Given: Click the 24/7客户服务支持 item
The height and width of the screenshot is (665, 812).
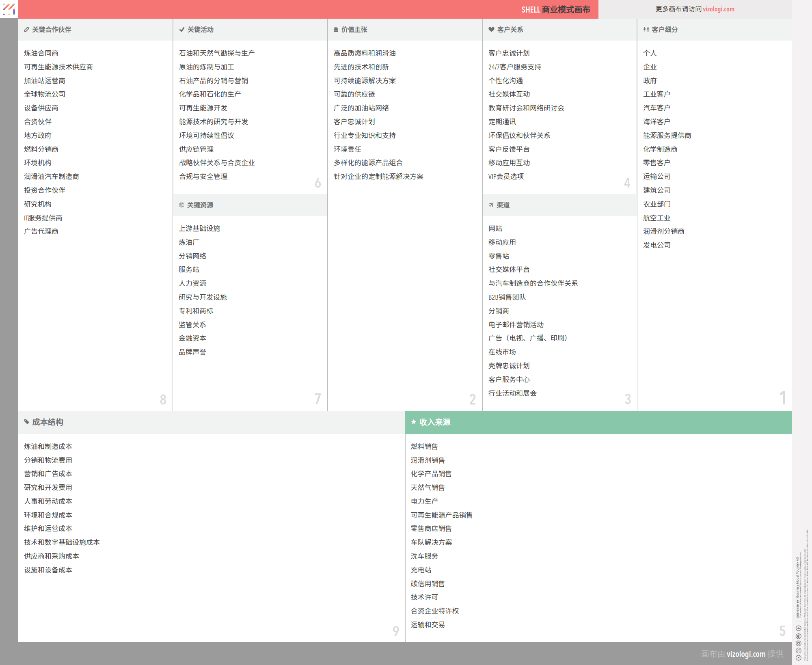Looking at the screenshot, I should 514,67.
